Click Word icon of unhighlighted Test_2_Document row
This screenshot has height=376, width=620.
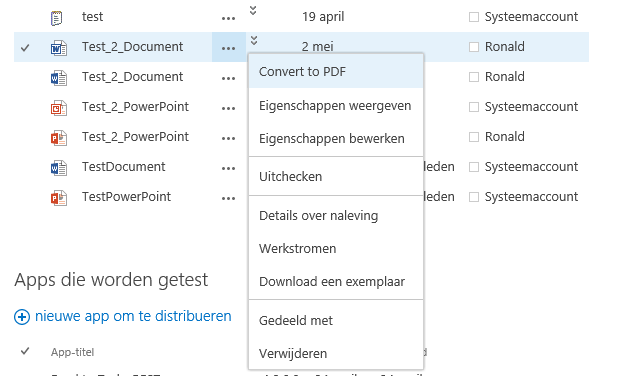pyautogui.click(x=59, y=78)
